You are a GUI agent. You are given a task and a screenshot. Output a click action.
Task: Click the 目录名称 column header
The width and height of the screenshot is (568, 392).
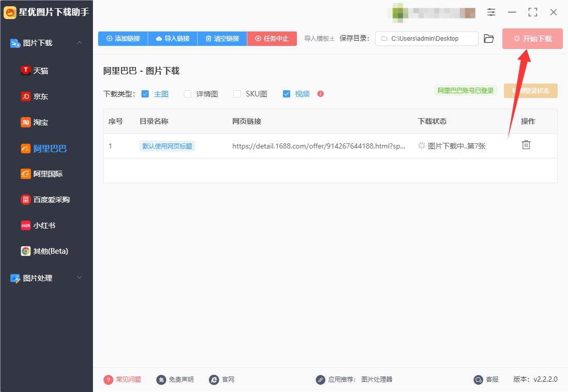(154, 121)
